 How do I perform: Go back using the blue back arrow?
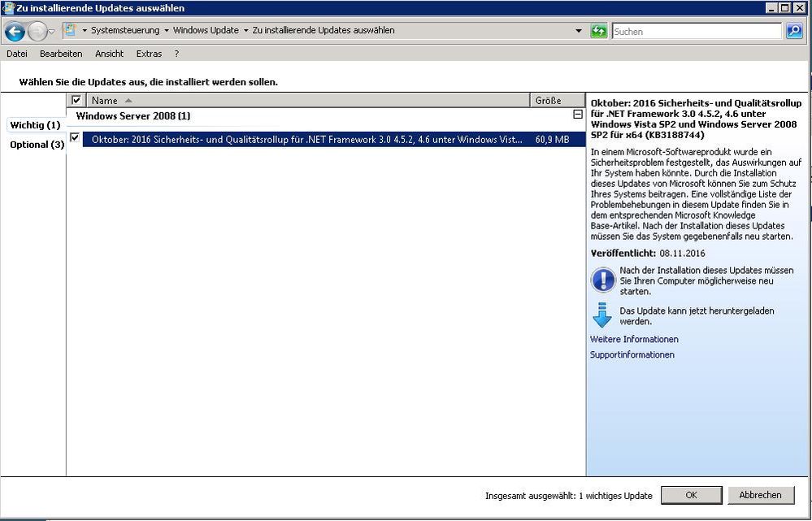[15, 32]
